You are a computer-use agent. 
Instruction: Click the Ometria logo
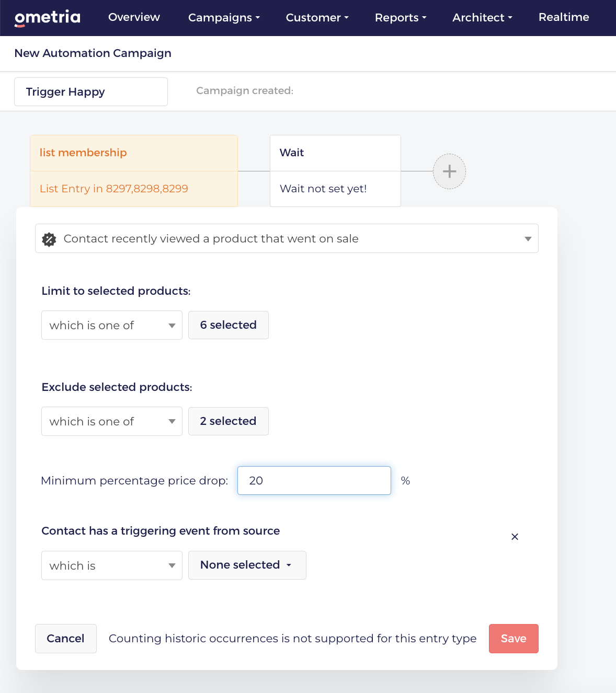pyautogui.click(x=48, y=18)
